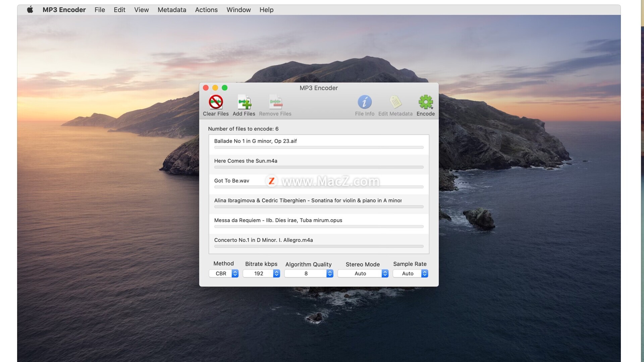Image resolution: width=644 pixels, height=362 pixels.
Task: Open the Metadata menu
Action: 172,10
